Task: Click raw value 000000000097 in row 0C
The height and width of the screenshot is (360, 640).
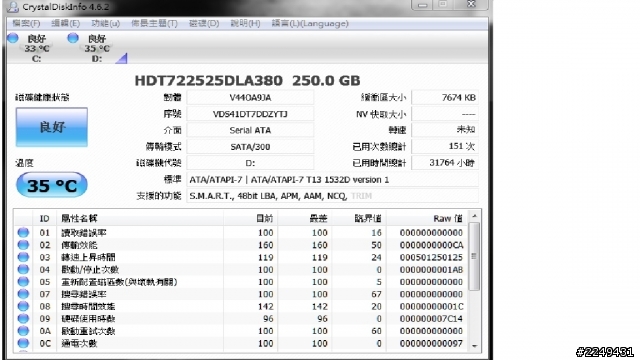Action: tap(431, 343)
